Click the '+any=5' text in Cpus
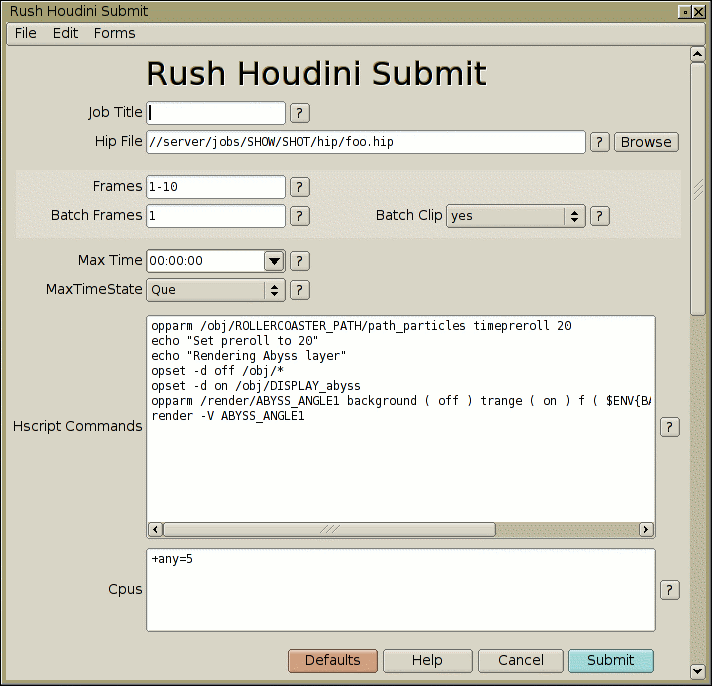Viewport: 712px width, 686px height. [x=172, y=559]
